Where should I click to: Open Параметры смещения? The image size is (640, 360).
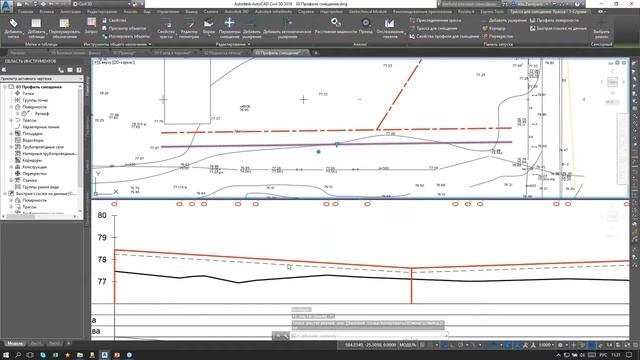click(229, 28)
